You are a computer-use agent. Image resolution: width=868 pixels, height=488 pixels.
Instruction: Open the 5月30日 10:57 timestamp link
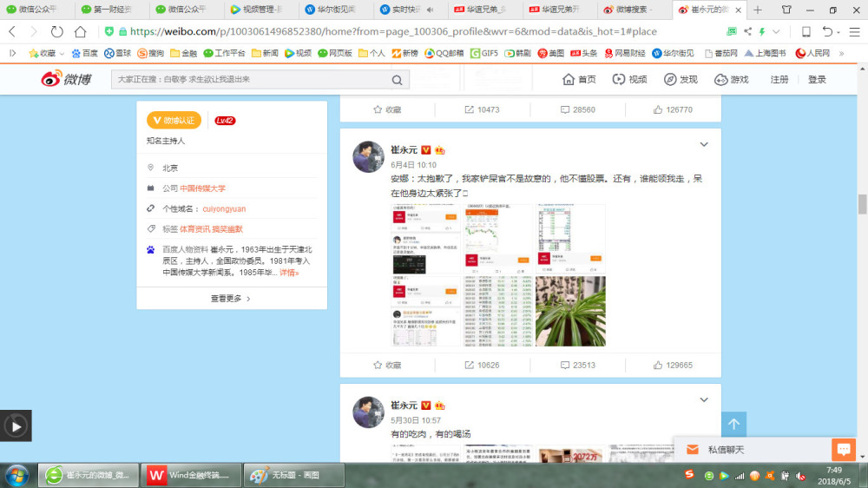[416, 420]
